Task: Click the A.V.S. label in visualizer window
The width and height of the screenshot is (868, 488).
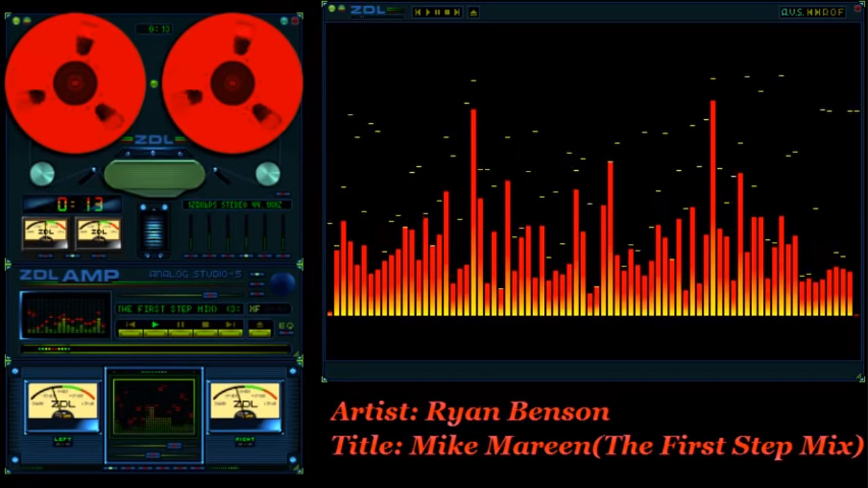Action: 792,12
